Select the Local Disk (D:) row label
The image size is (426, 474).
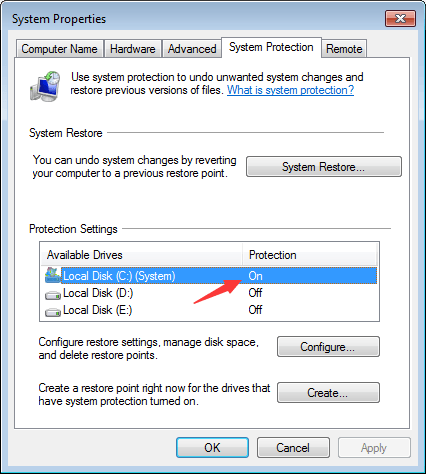pyautogui.click(x=98, y=293)
